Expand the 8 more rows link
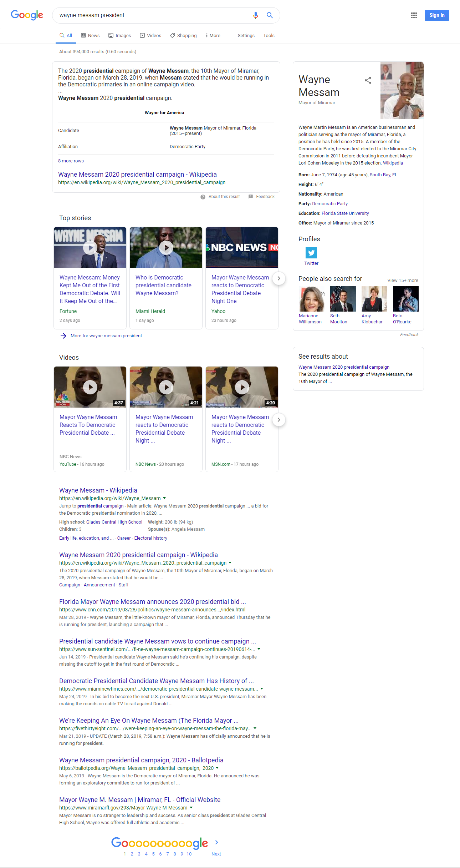This screenshot has height=868, width=460. point(71,161)
